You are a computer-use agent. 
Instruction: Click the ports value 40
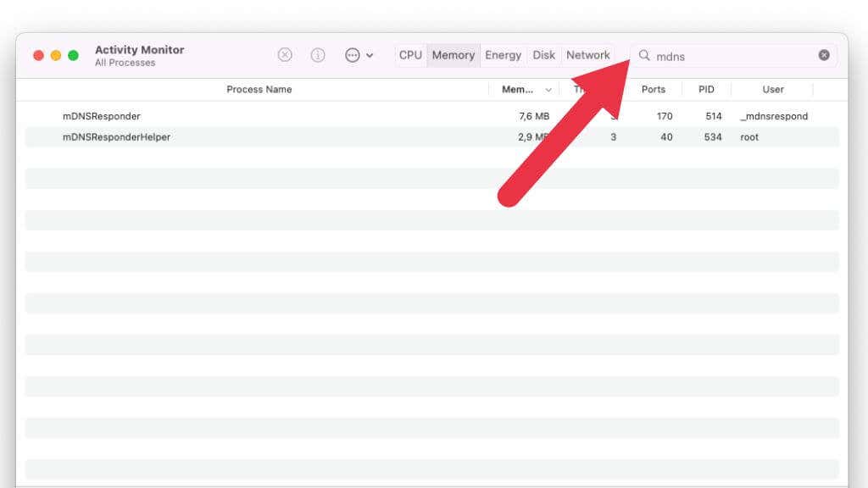(666, 136)
